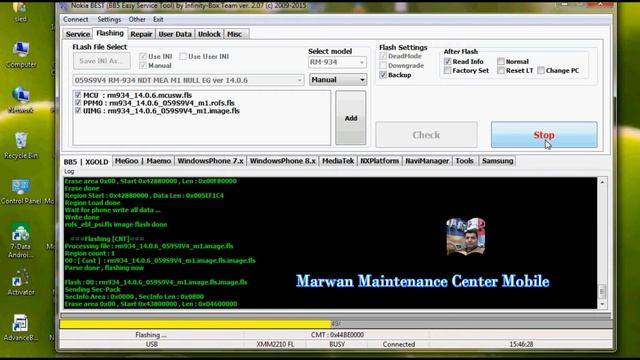Screen dimensions: 640x360
Task: Open the NXPlatform tab
Action: pyautogui.click(x=380, y=161)
